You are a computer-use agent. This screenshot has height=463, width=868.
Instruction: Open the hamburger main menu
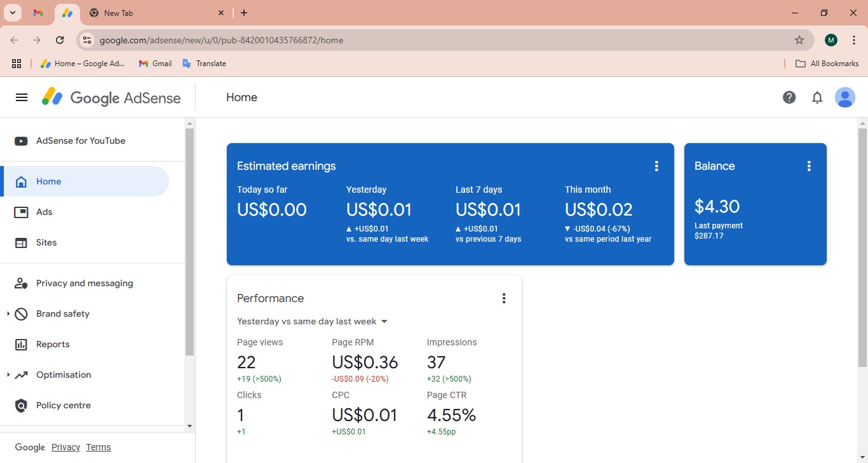coord(22,97)
